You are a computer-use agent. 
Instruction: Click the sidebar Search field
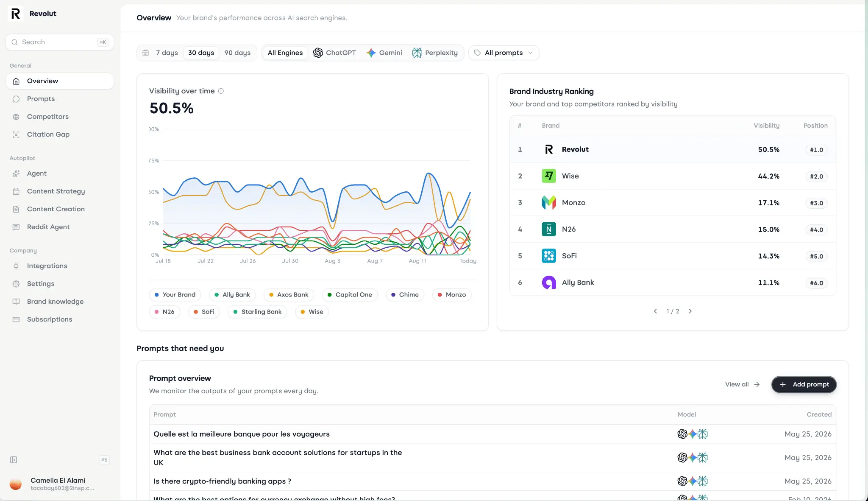60,42
